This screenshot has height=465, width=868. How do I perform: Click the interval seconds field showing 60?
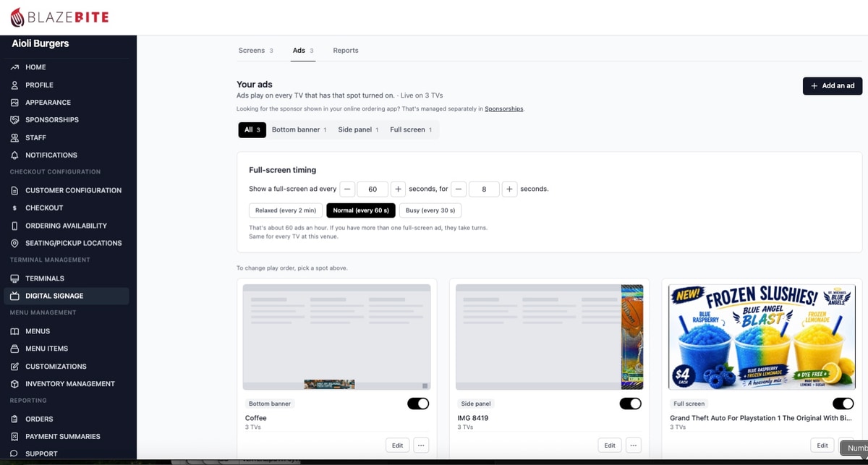coord(373,189)
